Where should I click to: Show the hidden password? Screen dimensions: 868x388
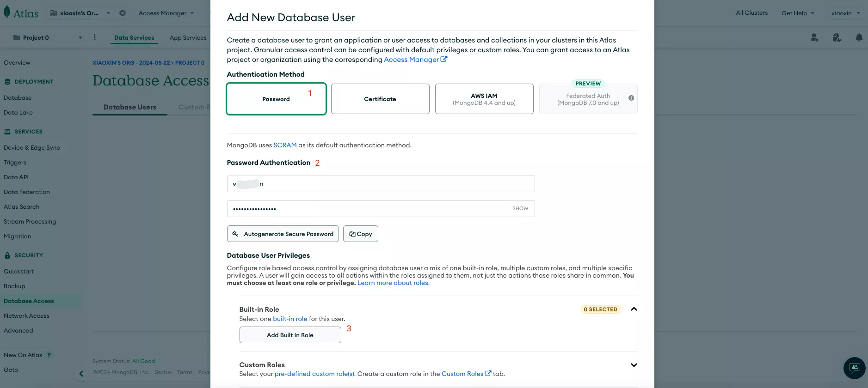coord(520,209)
